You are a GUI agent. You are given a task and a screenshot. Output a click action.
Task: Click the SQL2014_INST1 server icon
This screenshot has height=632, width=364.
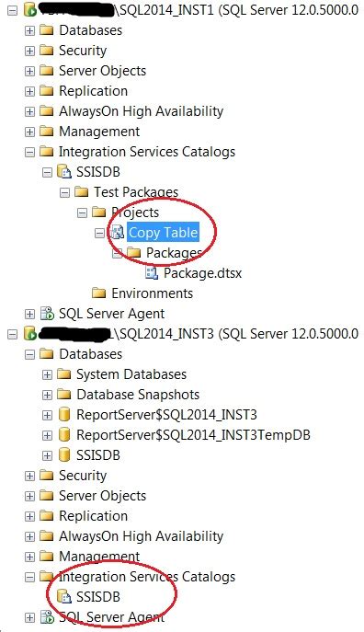pyautogui.click(x=29, y=9)
